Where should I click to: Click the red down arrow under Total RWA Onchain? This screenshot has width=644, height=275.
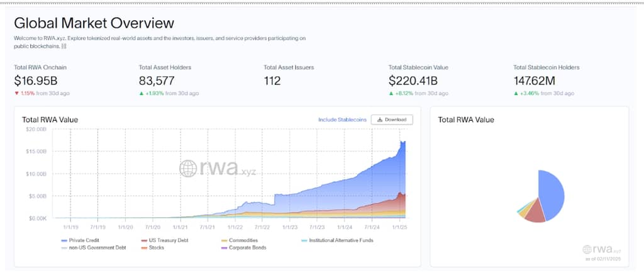[16, 93]
